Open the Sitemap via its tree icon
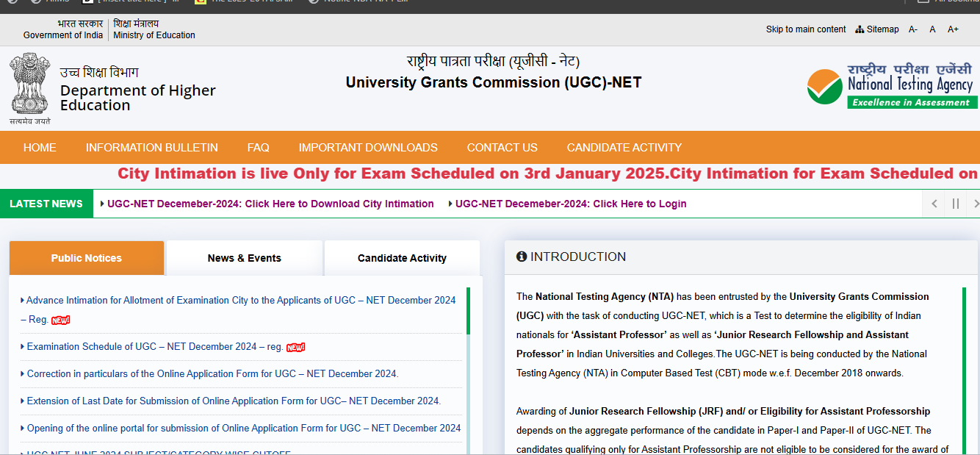The width and height of the screenshot is (980, 455). click(860, 29)
